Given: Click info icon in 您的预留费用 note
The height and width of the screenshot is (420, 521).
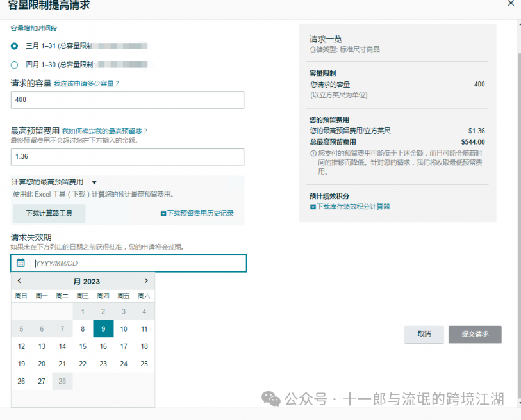Looking at the screenshot, I should 313,154.
